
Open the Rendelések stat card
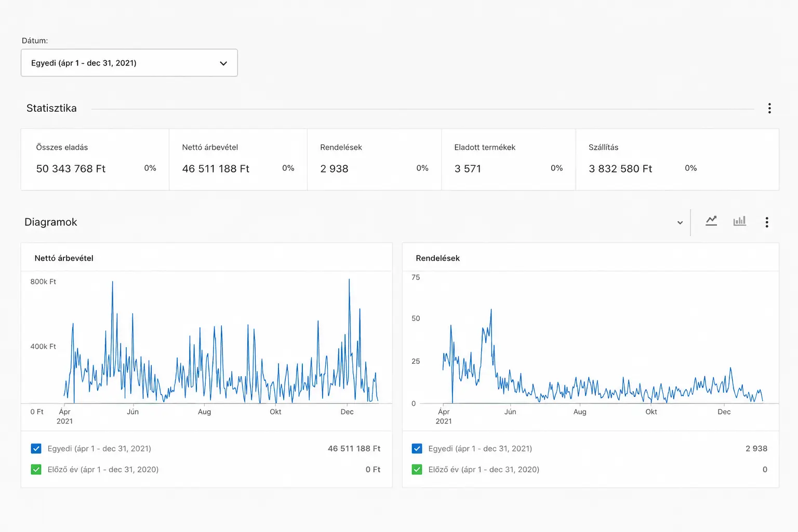pos(375,159)
